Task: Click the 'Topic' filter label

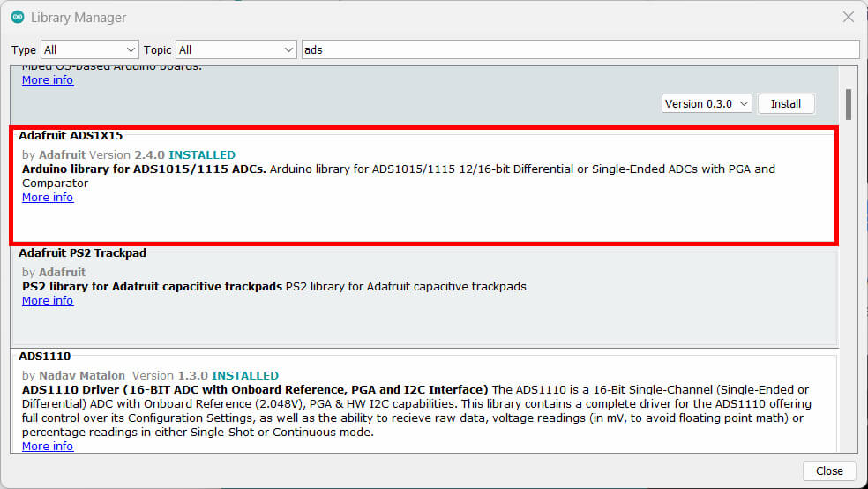Action: 157,50
